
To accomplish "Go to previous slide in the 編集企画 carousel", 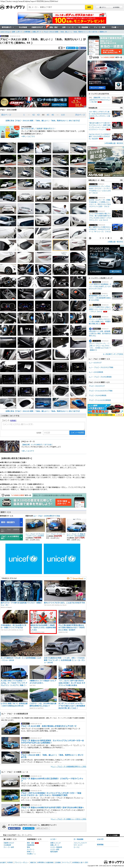I will (90, 238).
